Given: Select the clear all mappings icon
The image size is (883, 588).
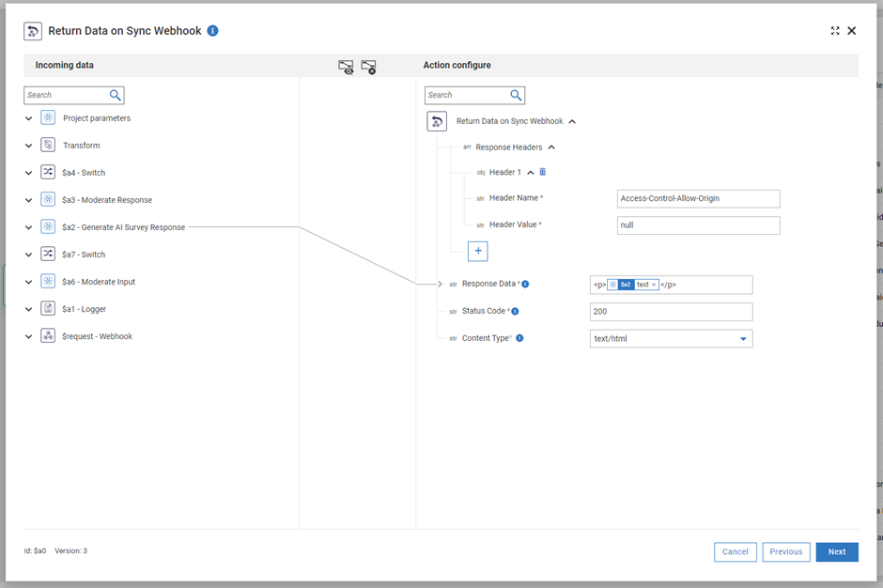Looking at the screenshot, I should click(x=368, y=67).
